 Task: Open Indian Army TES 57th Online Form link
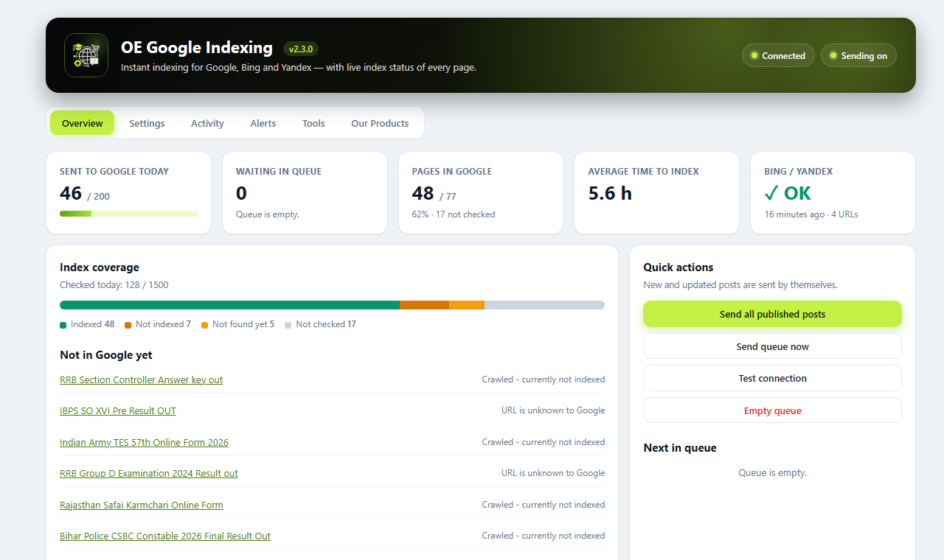(144, 443)
